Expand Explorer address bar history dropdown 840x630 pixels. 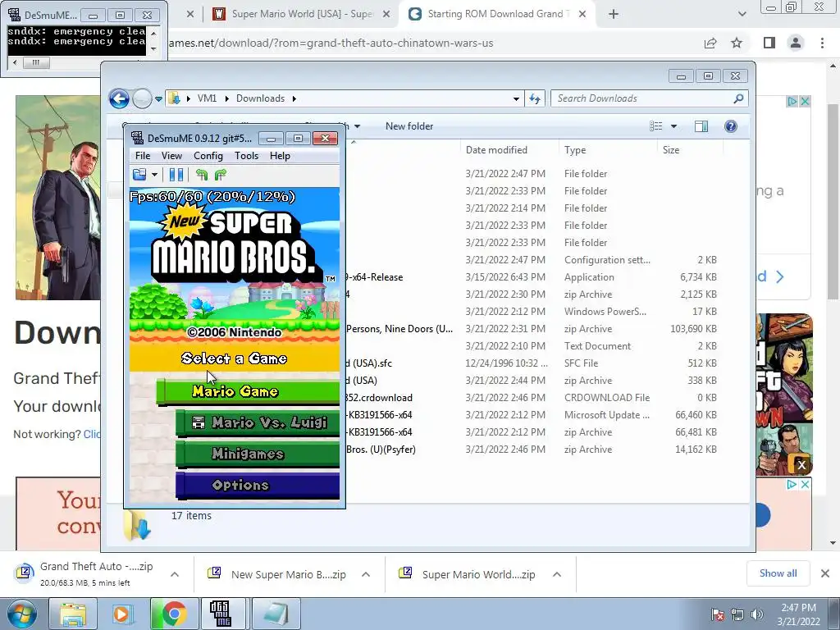(516, 98)
